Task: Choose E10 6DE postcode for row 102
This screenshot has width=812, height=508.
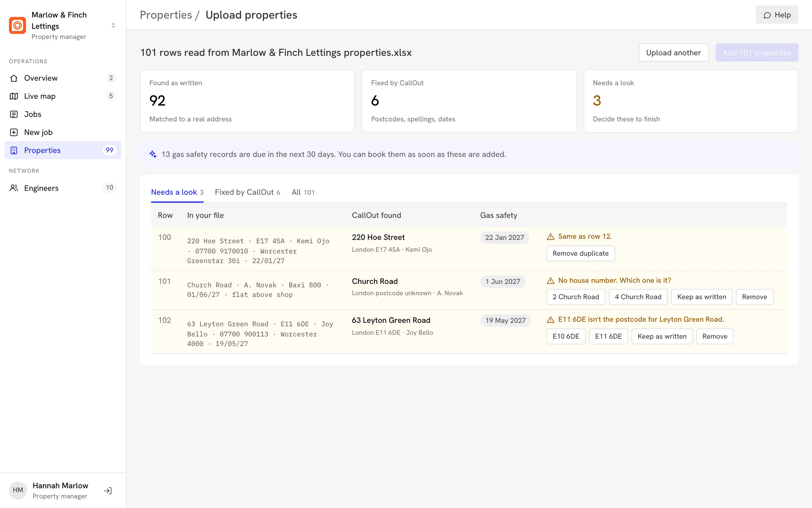Action: click(x=566, y=336)
